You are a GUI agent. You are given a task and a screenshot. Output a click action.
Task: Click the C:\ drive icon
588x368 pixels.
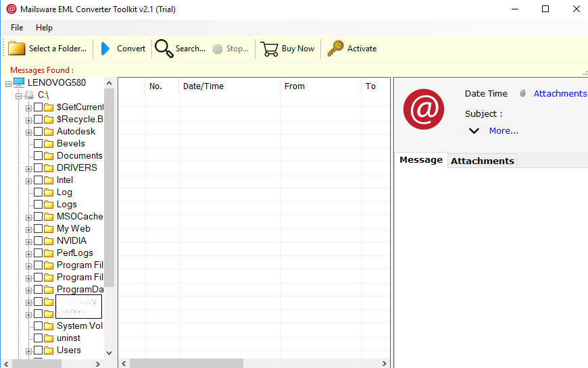pos(29,95)
